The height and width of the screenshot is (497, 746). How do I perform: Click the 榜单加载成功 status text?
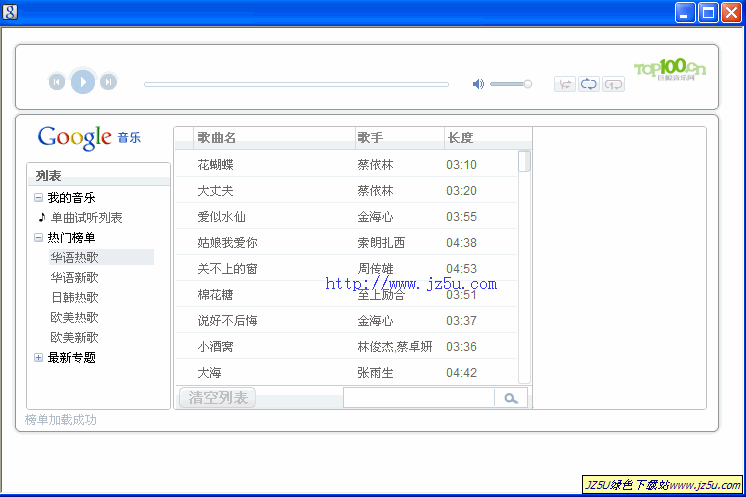(x=60, y=419)
